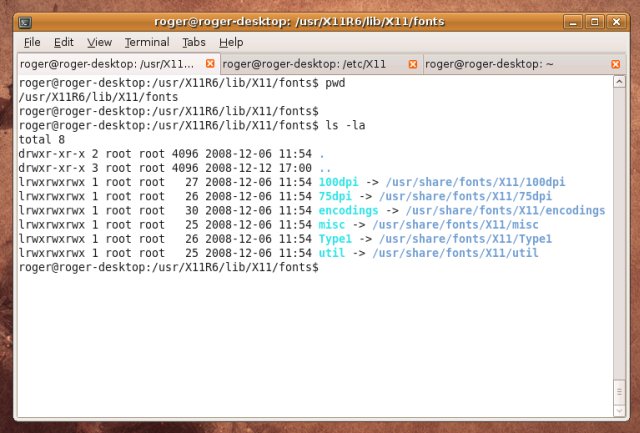640x433 pixels.
Task: Open the File menu
Action: (32, 42)
